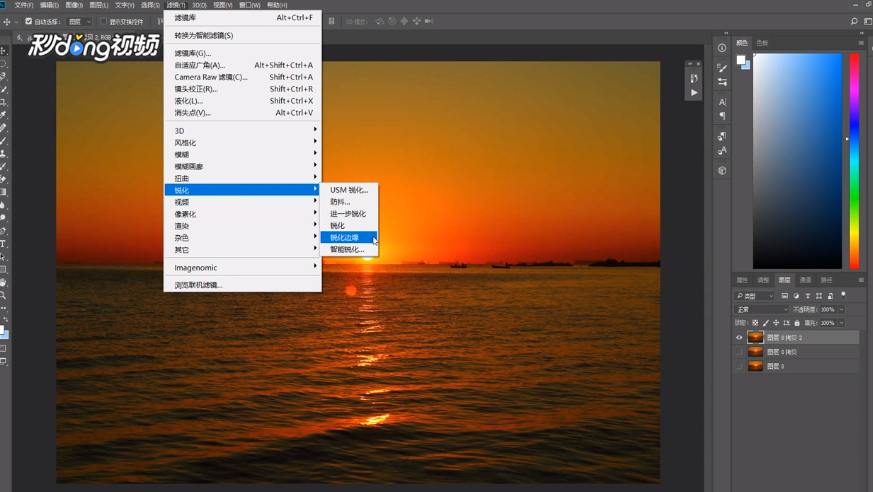
Task: Toggle lock image pixels brush icon
Action: tap(766, 323)
